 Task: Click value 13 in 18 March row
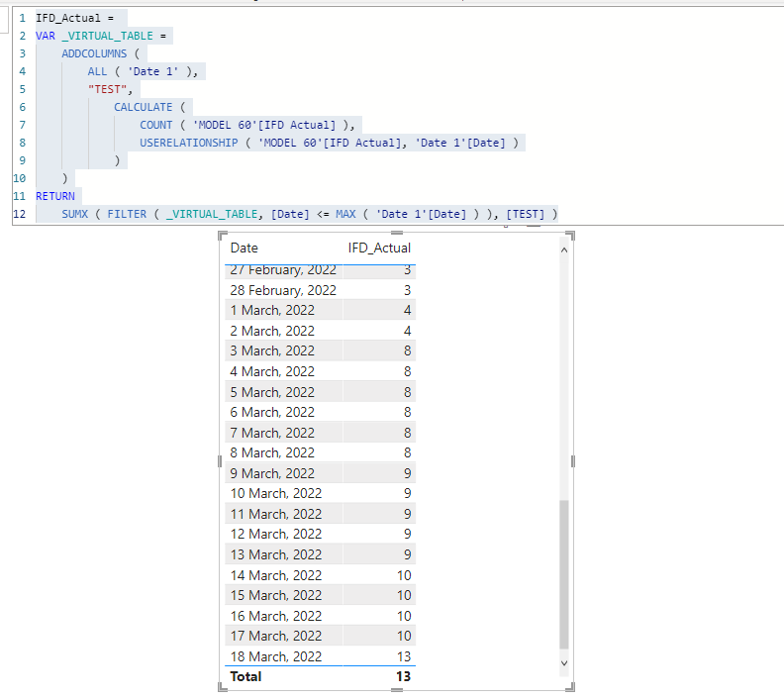[404, 656]
